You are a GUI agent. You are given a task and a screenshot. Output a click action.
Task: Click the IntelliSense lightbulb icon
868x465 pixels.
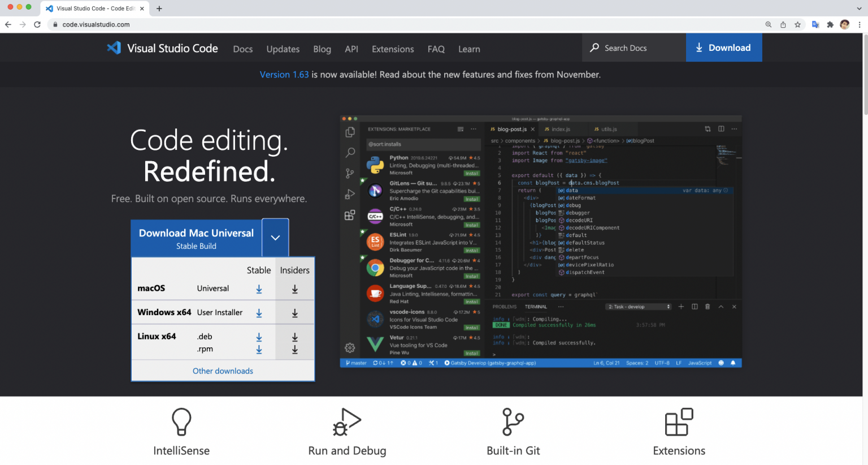181,422
